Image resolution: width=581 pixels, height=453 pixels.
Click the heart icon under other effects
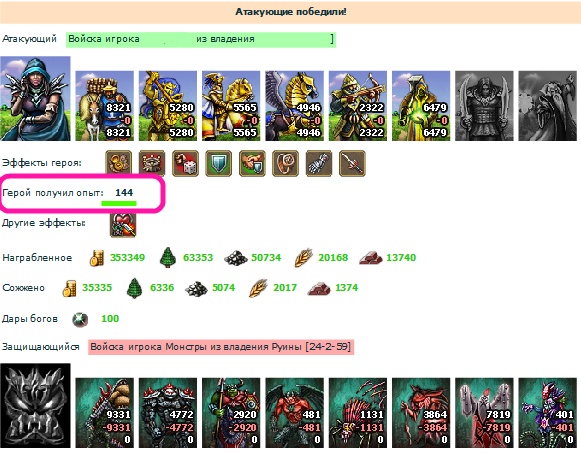[123, 225]
